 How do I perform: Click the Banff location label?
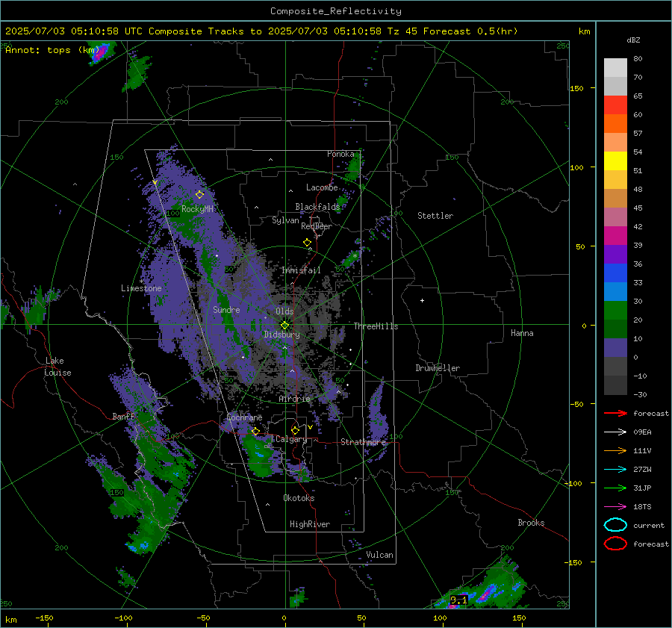[123, 416]
